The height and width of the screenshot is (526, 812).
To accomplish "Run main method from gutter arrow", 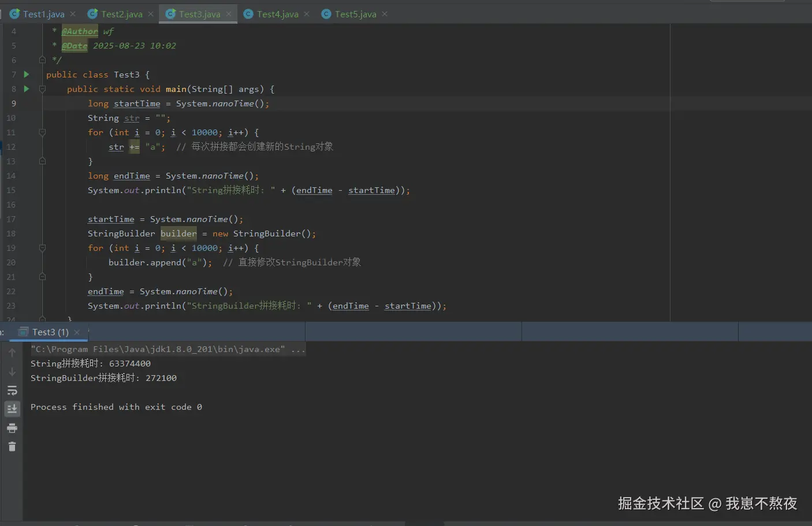I will click(x=27, y=88).
